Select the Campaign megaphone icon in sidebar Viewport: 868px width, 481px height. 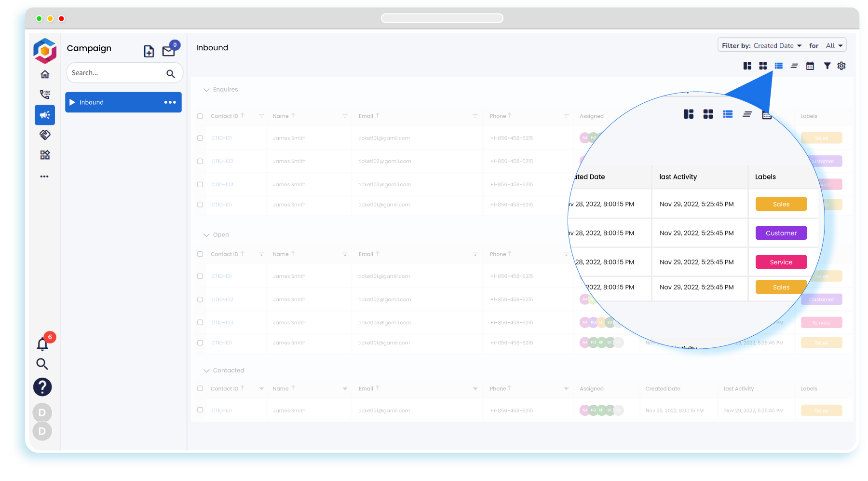45,115
